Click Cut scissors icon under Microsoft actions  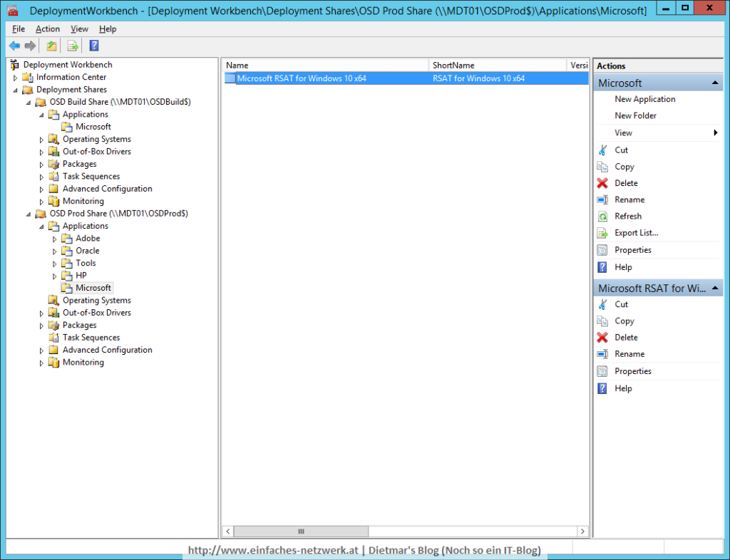[x=602, y=150]
